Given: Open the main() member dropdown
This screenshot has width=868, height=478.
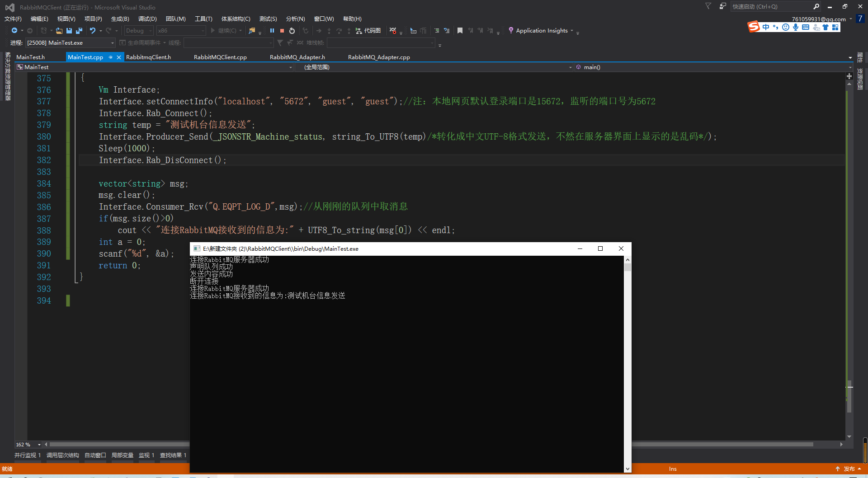Looking at the screenshot, I should coord(713,67).
